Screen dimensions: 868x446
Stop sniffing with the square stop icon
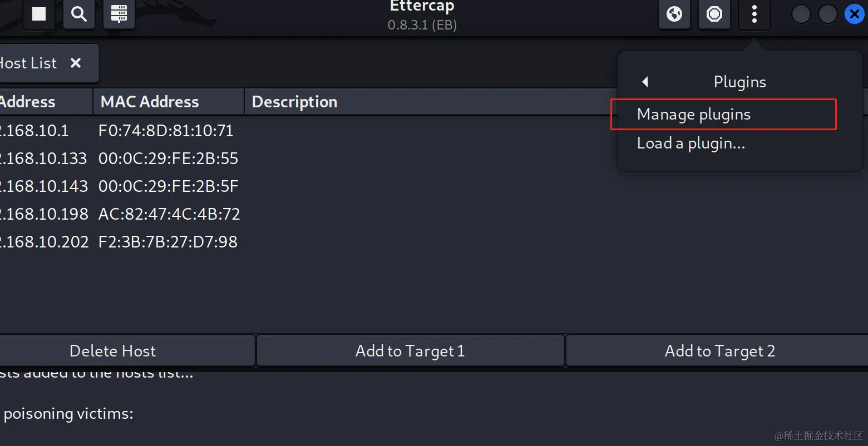39,14
